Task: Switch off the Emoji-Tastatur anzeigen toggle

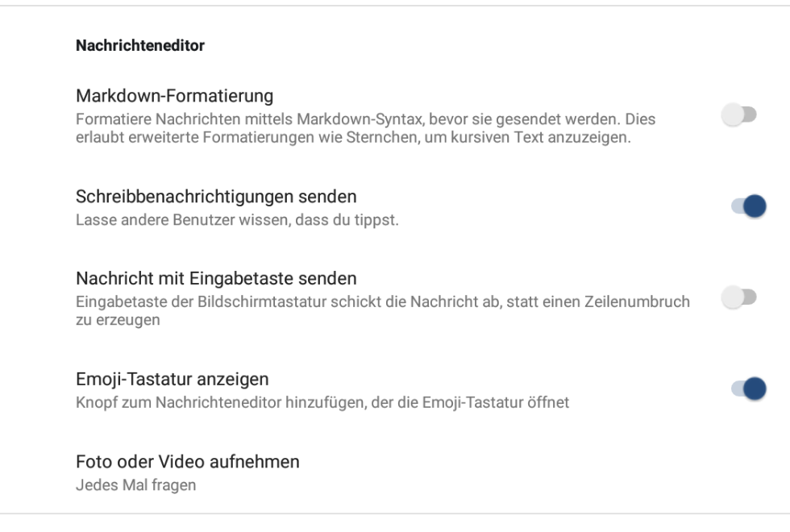Action: point(747,389)
